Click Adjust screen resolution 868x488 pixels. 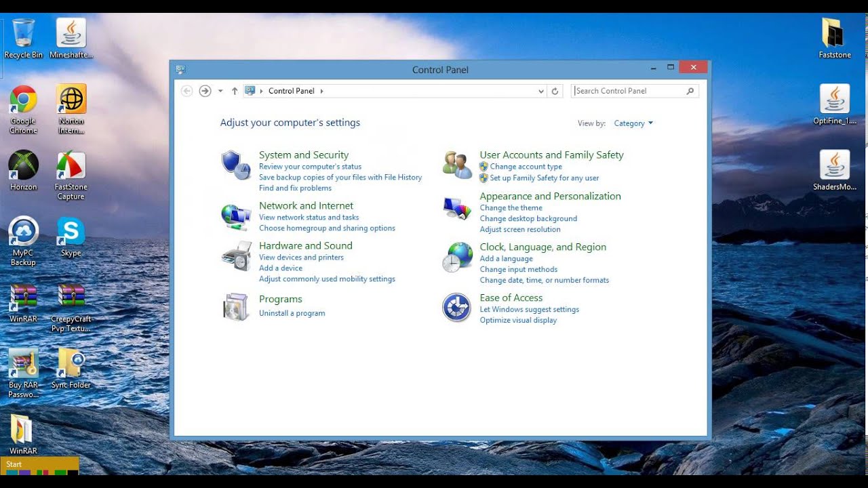(x=520, y=230)
